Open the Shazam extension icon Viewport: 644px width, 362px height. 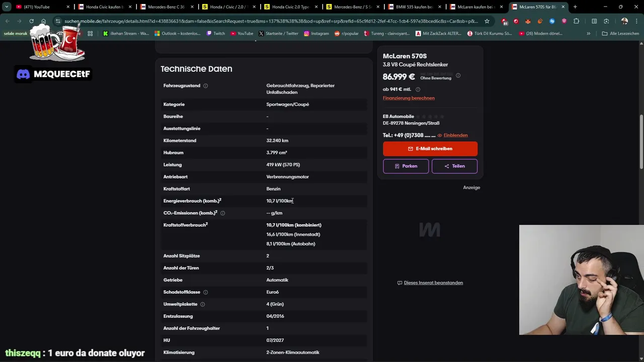(552, 21)
